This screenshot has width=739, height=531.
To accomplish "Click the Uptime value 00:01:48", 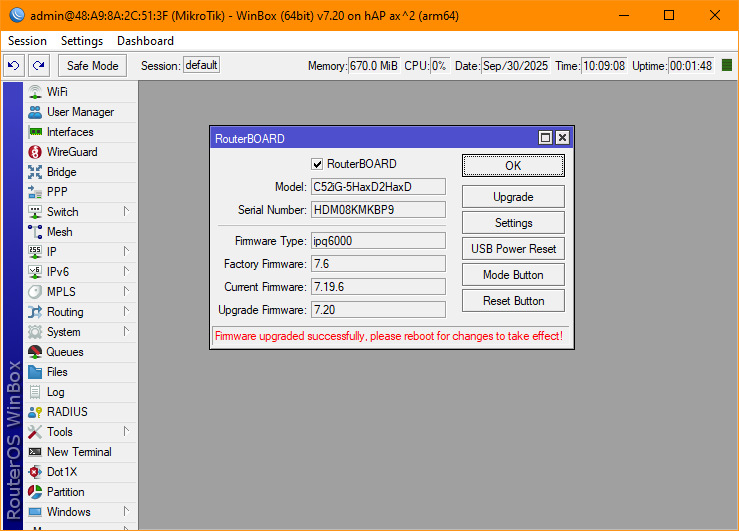I will [x=691, y=65].
